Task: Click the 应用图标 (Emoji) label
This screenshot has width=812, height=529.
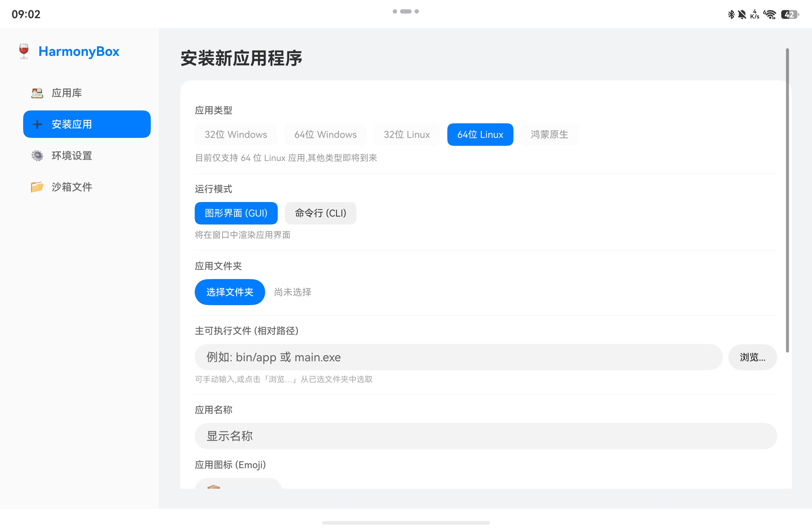Action: point(230,465)
